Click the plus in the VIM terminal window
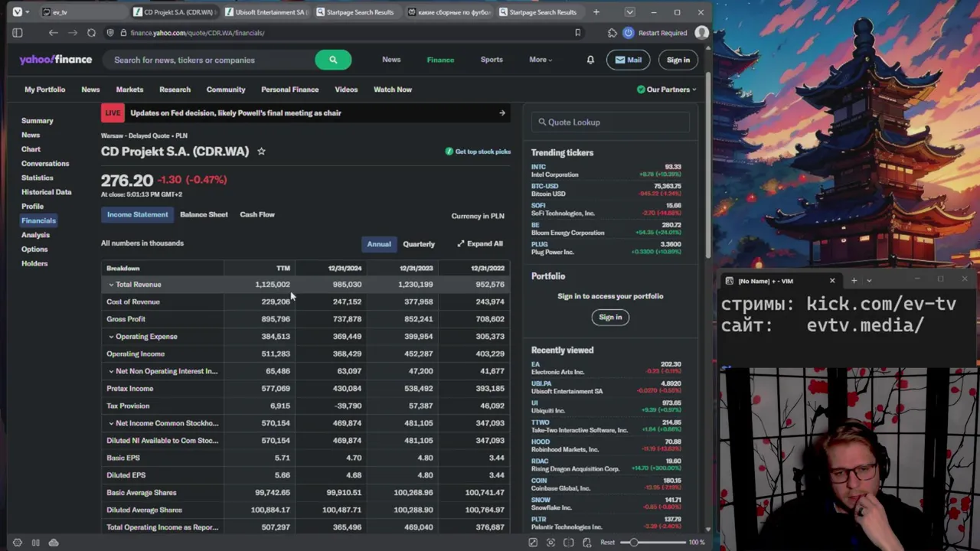 pos(854,281)
